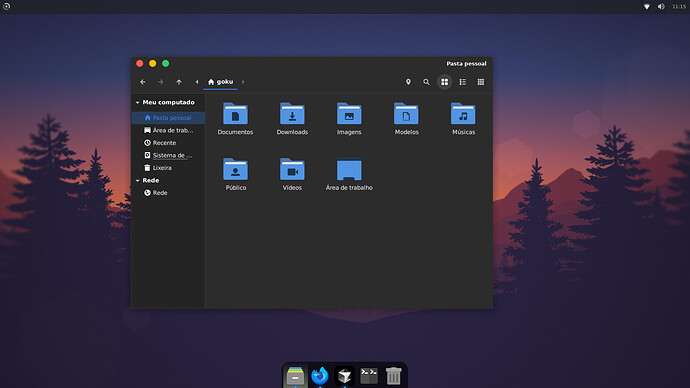
Task: Toggle the location entry pin icon
Action: (x=408, y=82)
